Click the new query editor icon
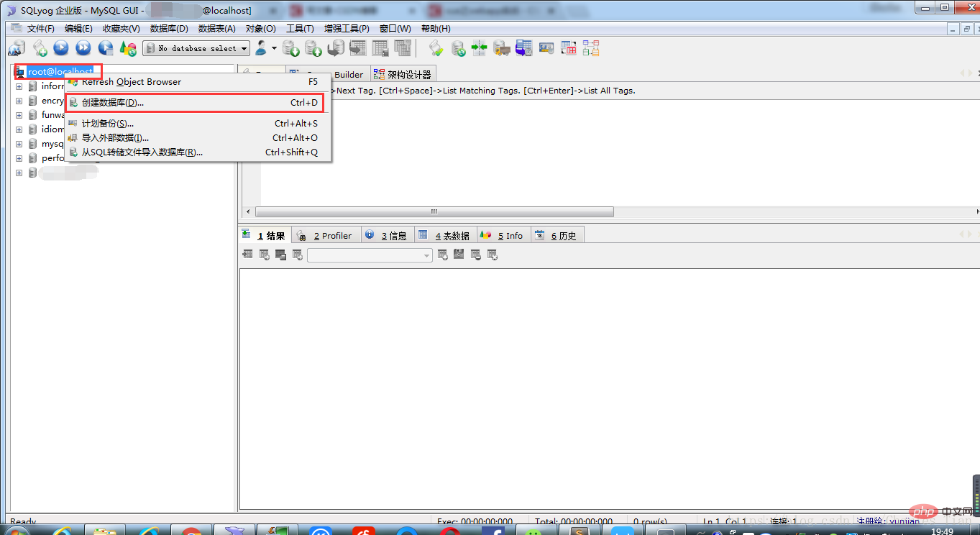This screenshot has height=535, width=980. [40, 48]
